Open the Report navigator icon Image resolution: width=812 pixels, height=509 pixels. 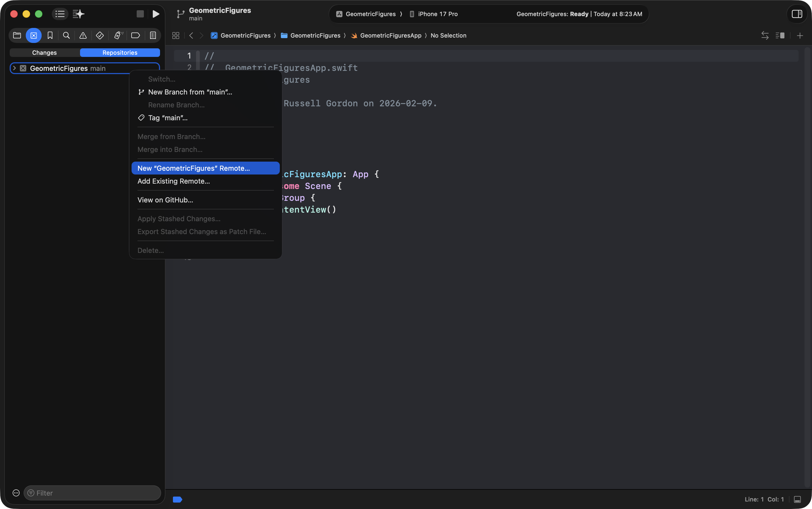(153, 35)
